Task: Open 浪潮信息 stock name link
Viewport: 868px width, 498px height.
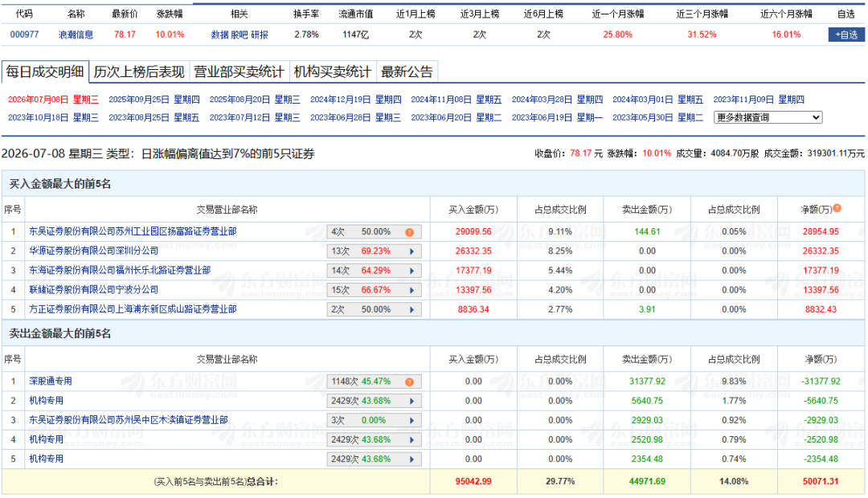Action: click(x=76, y=35)
